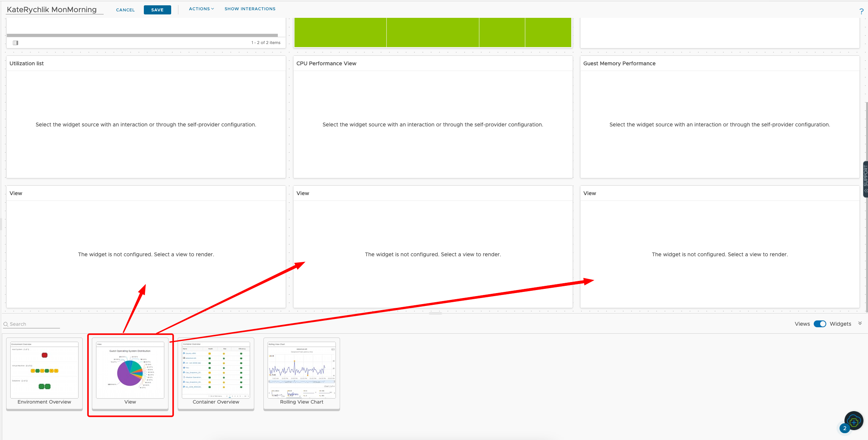Screen dimensions: 868x440
Task: Select the highlighted View pie chart thumbnail
Action: pos(130,372)
